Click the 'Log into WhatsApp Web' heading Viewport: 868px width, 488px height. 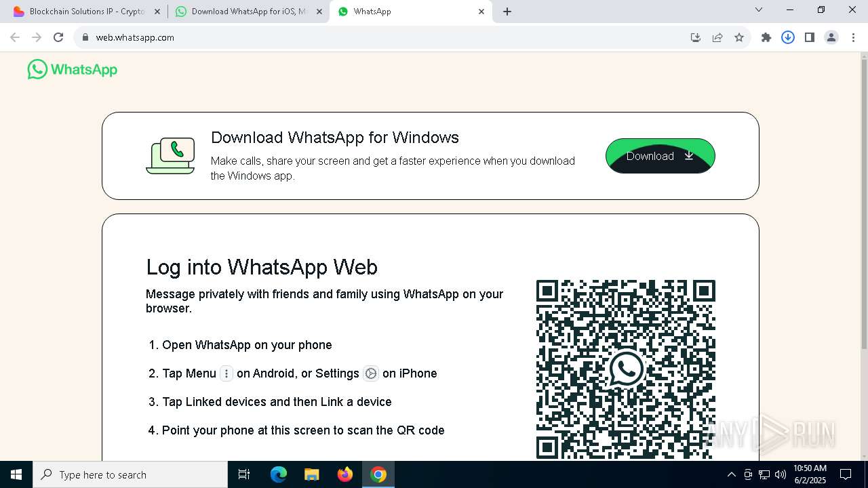(262, 267)
